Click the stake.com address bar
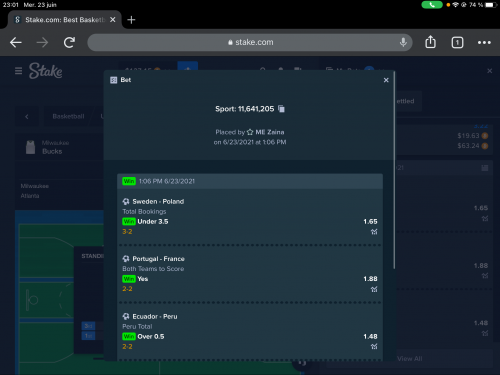The height and width of the screenshot is (375, 500). tap(250, 42)
